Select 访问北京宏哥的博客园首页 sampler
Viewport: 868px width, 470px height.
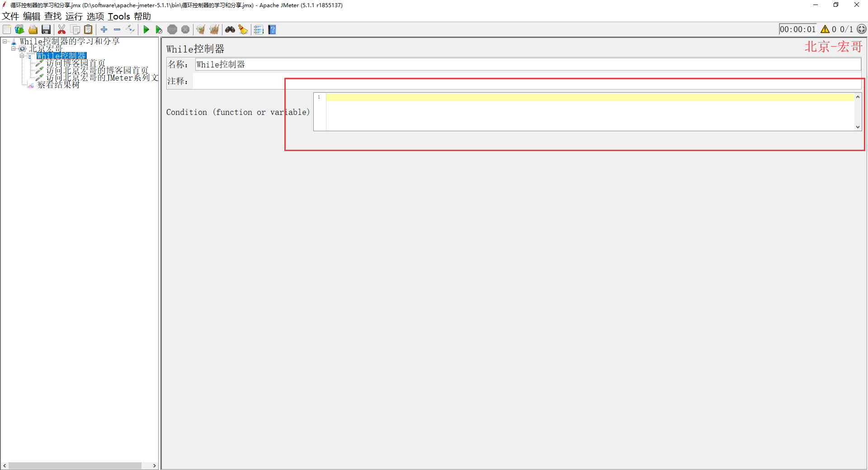click(97, 70)
